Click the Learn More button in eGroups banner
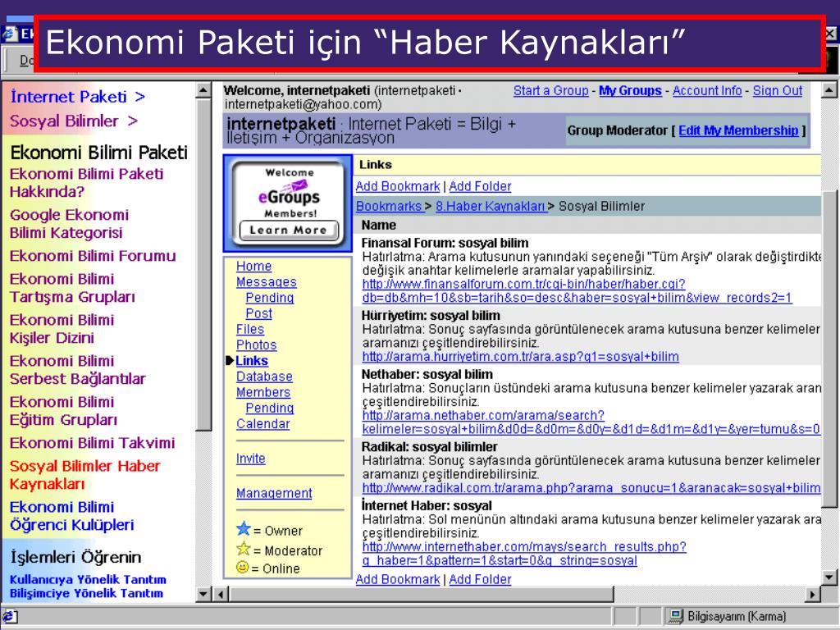The width and height of the screenshot is (840, 630). click(x=288, y=231)
